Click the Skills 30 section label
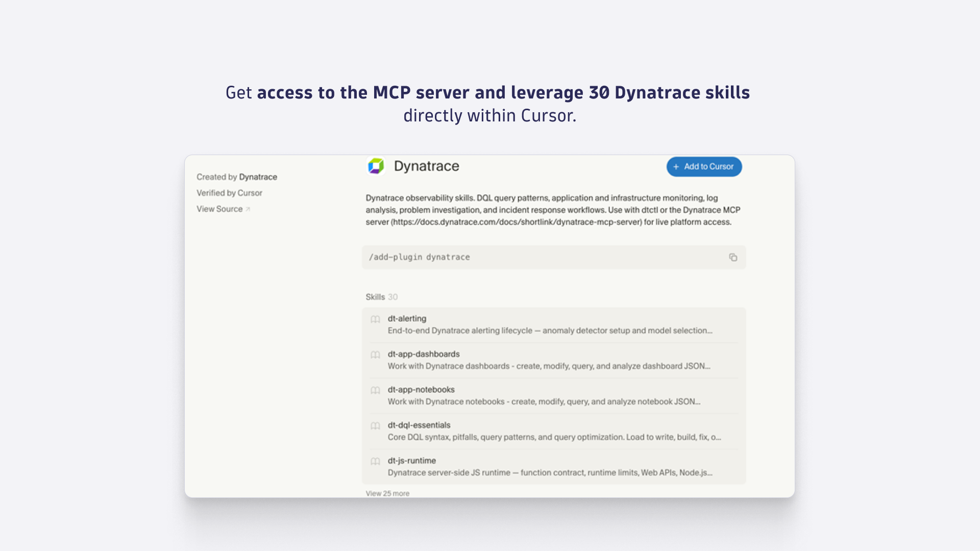 pos(381,297)
